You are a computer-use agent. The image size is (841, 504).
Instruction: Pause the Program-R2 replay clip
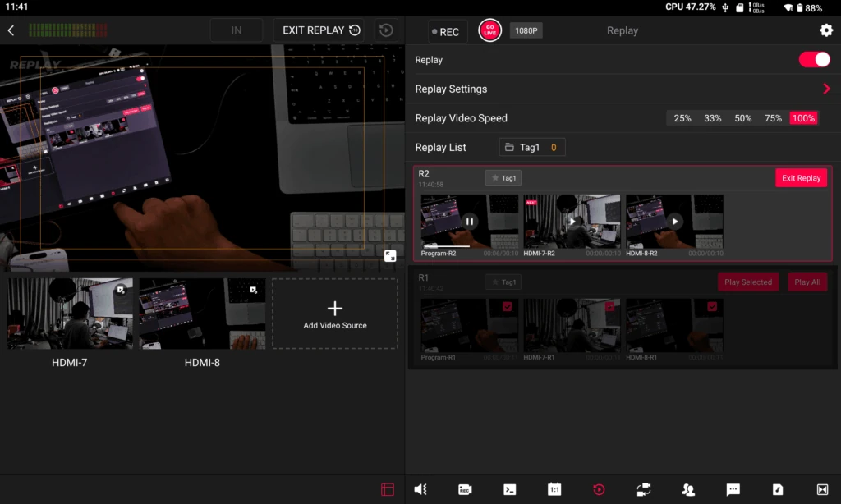[469, 221]
